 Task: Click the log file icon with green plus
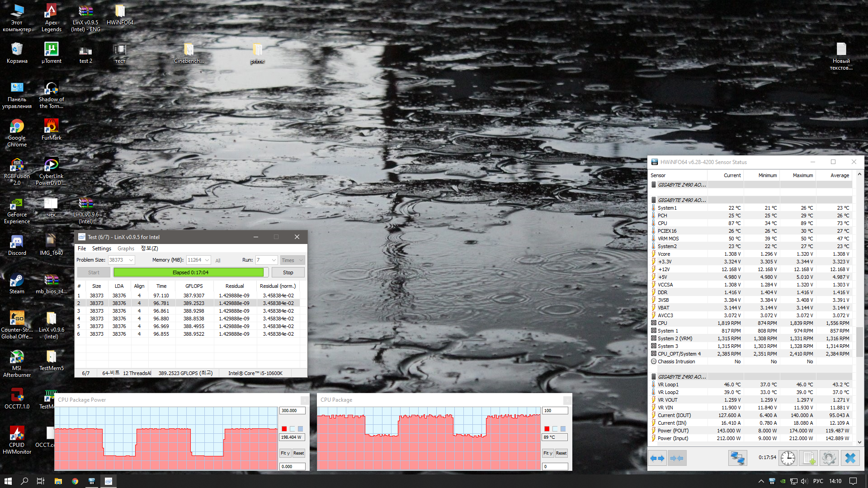809,458
